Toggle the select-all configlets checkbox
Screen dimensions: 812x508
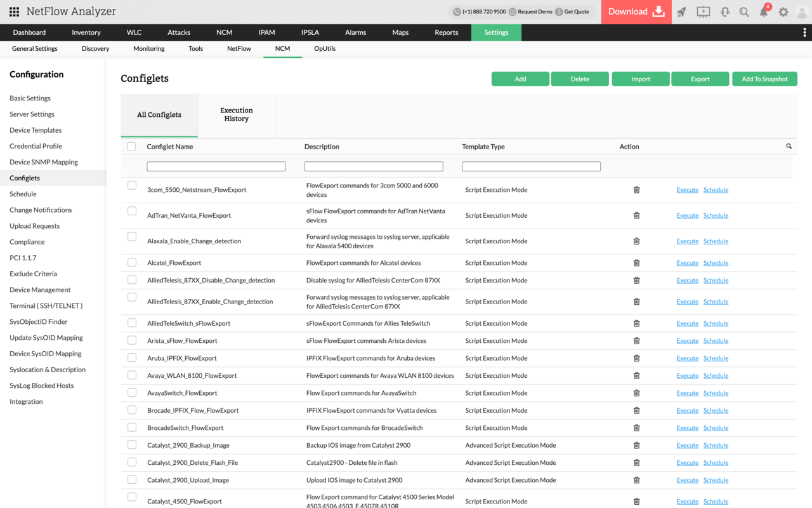click(x=131, y=147)
